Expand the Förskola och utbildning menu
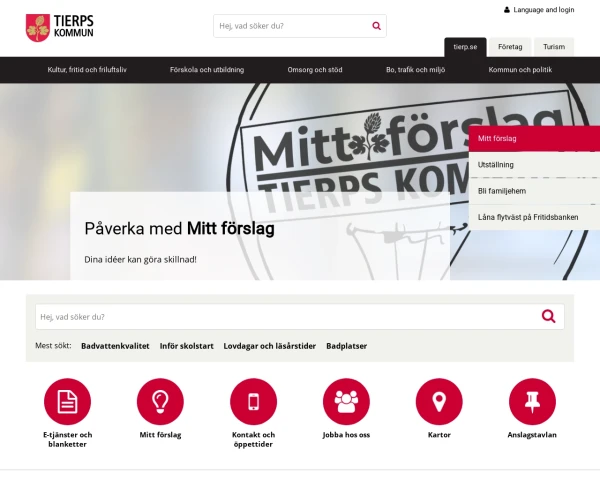The image size is (600, 480). coord(207,70)
